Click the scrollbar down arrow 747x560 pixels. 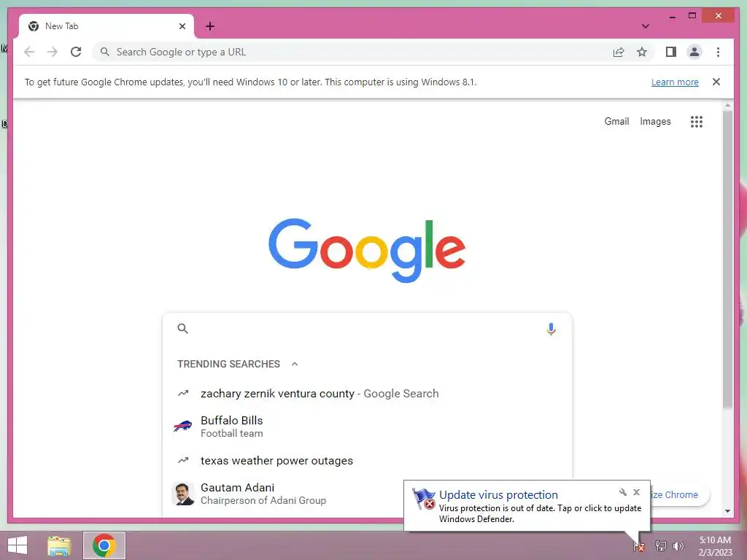(x=727, y=511)
